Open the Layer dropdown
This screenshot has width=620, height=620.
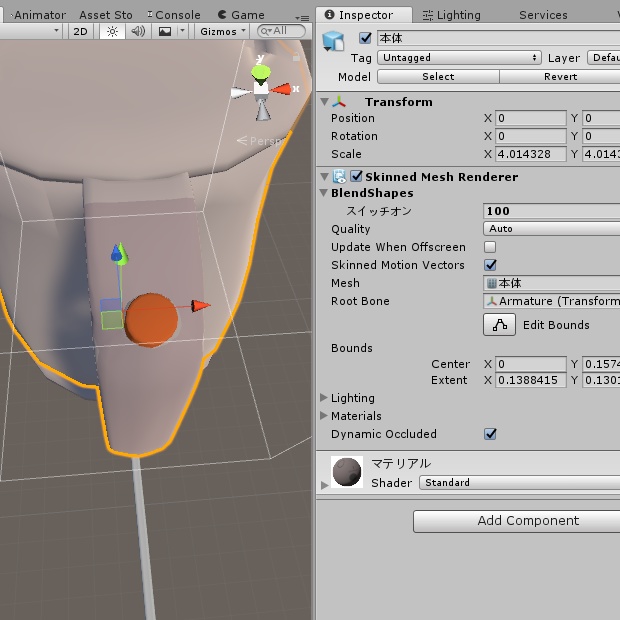(x=604, y=58)
